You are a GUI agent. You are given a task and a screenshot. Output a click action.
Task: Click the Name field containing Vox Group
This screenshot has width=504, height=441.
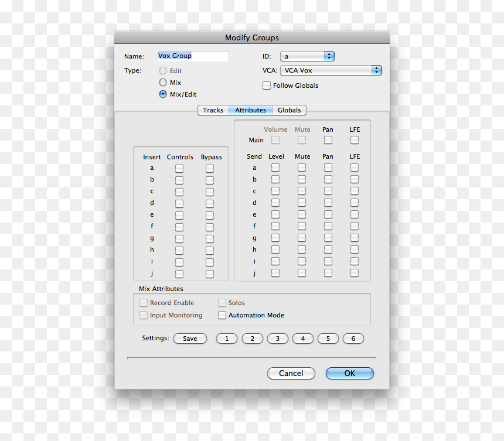[193, 56]
